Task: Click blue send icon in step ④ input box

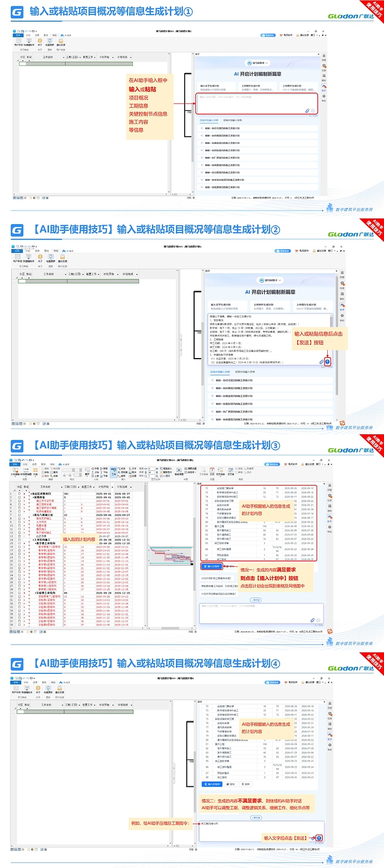Action: pyautogui.click(x=320, y=838)
